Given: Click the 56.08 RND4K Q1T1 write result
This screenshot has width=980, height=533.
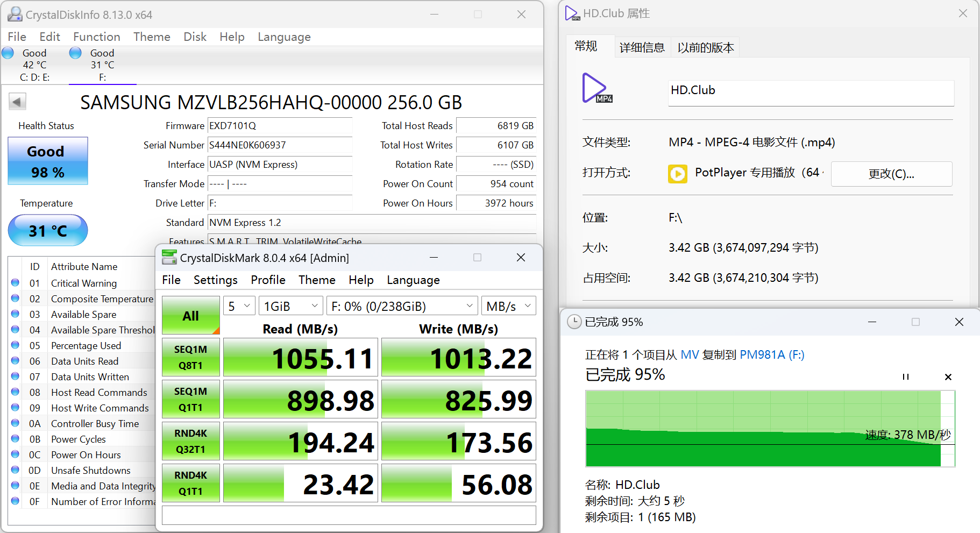Looking at the screenshot, I should [x=459, y=483].
